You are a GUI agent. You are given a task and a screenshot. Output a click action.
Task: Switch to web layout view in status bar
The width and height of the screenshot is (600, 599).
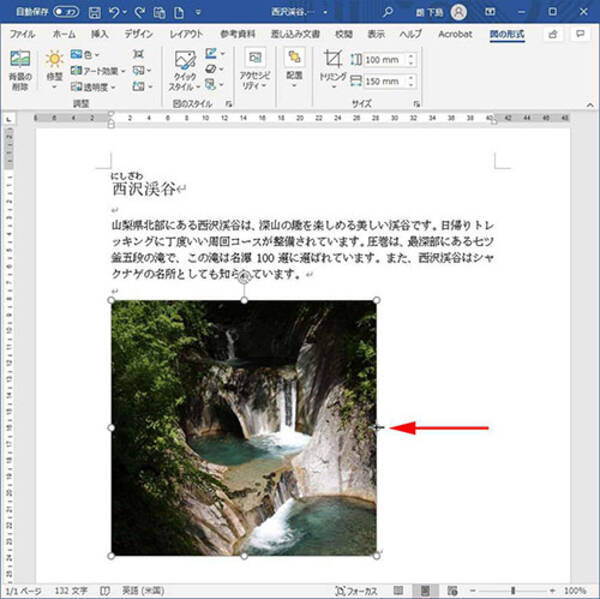(x=453, y=590)
